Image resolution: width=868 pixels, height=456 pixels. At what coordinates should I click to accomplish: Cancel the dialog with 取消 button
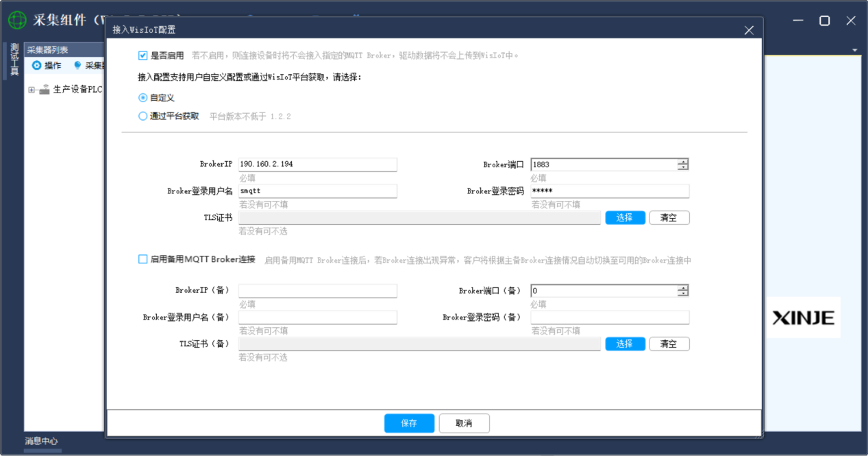tap(464, 423)
